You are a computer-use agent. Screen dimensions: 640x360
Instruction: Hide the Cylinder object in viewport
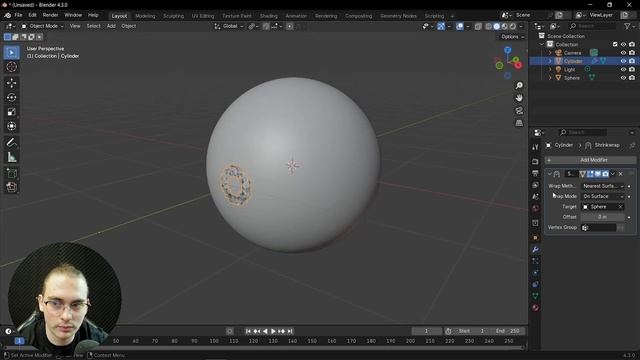623,61
